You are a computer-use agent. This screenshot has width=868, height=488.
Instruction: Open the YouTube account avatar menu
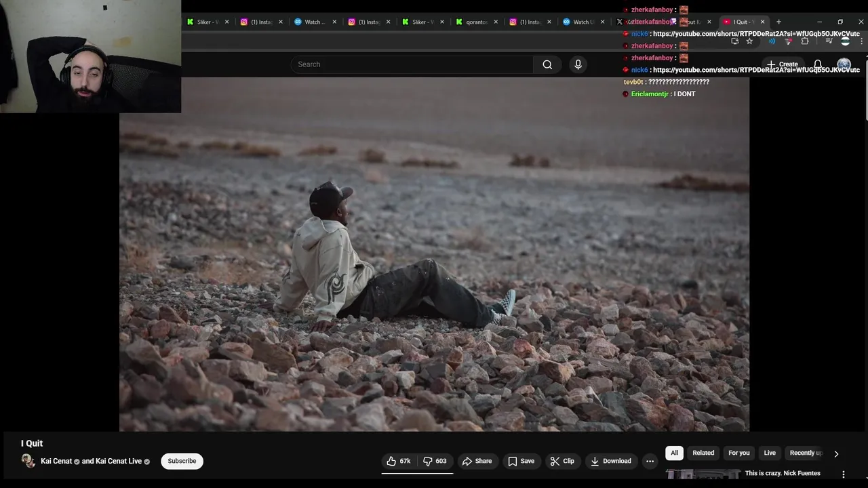click(x=844, y=64)
